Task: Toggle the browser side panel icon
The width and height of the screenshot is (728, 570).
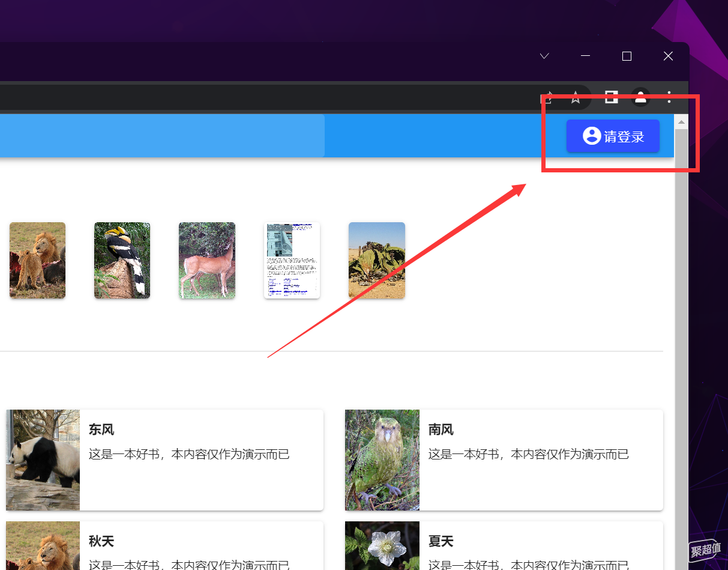Action: pyautogui.click(x=611, y=97)
